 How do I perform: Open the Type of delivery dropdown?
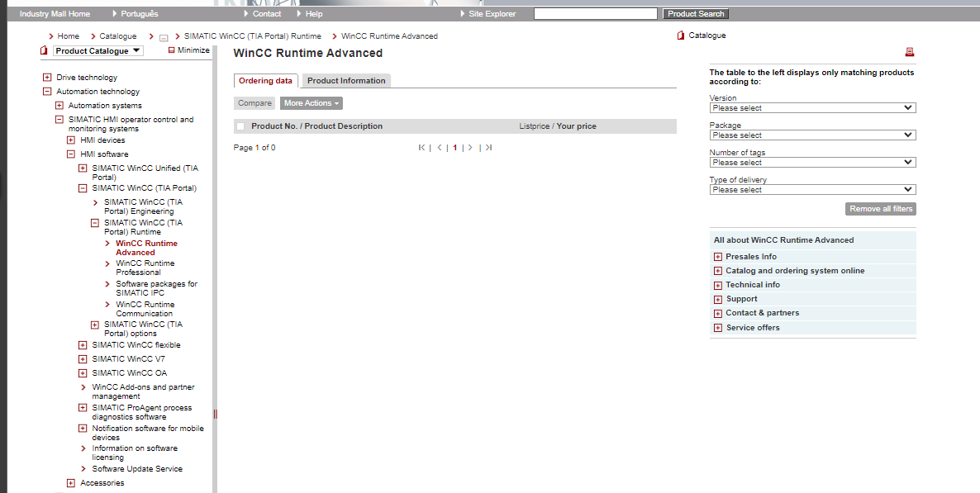pyautogui.click(x=812, y=189)
